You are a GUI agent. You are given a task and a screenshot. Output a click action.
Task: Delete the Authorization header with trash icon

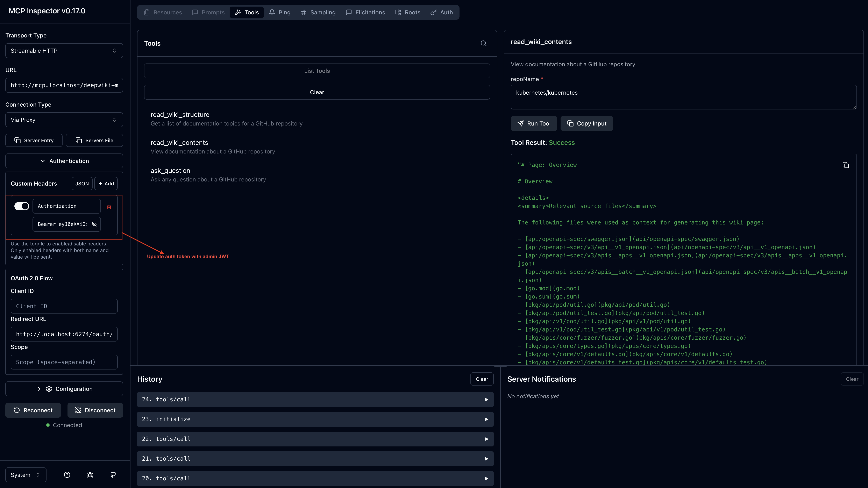point(109,207)
